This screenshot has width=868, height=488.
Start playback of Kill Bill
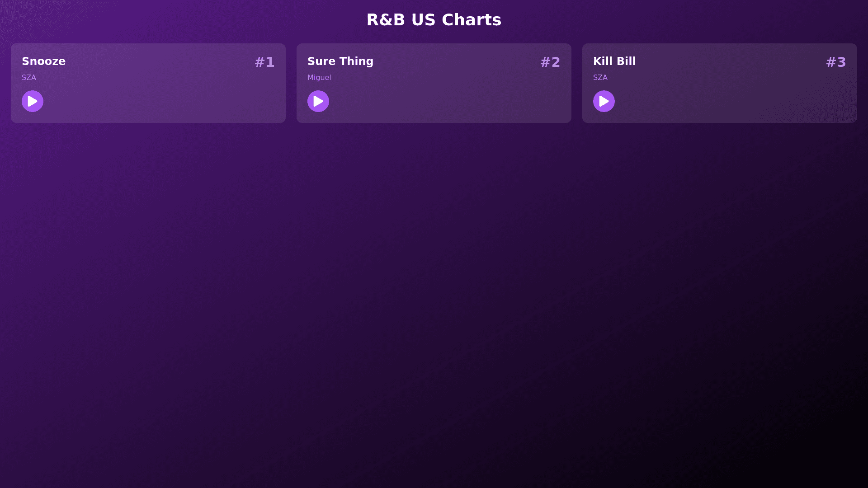(604, 101)
